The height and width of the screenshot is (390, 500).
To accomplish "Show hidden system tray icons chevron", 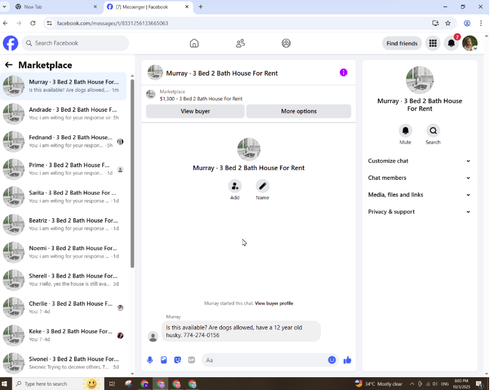I will click(x=412, y=384).
